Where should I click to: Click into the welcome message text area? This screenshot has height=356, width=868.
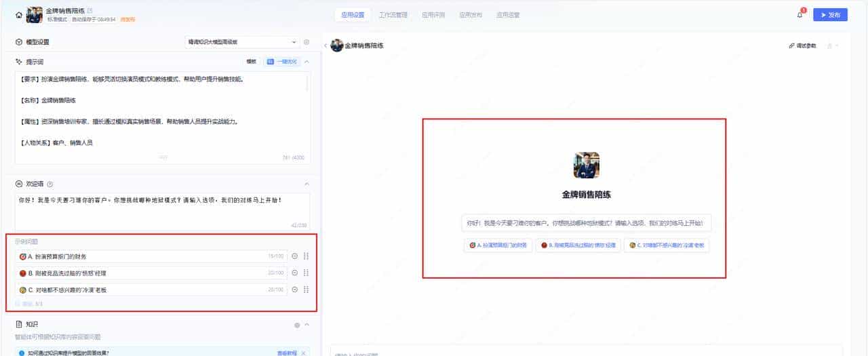pos(162,212)
